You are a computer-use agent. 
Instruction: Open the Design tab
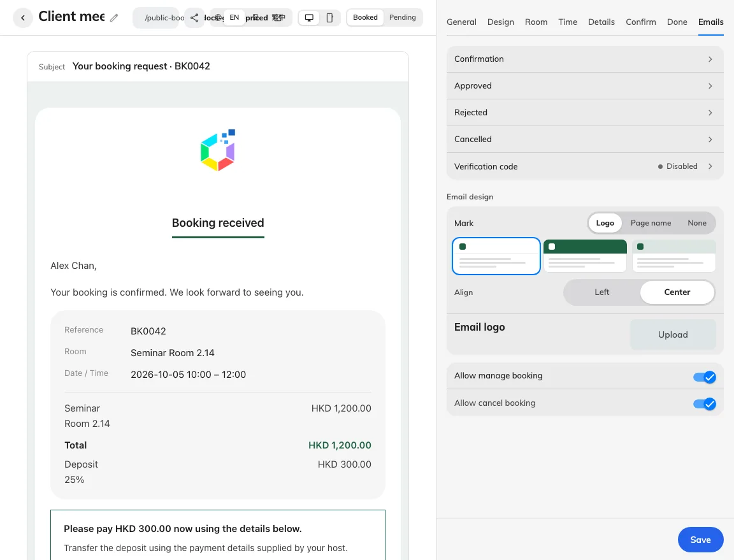(x=500, y=22)
